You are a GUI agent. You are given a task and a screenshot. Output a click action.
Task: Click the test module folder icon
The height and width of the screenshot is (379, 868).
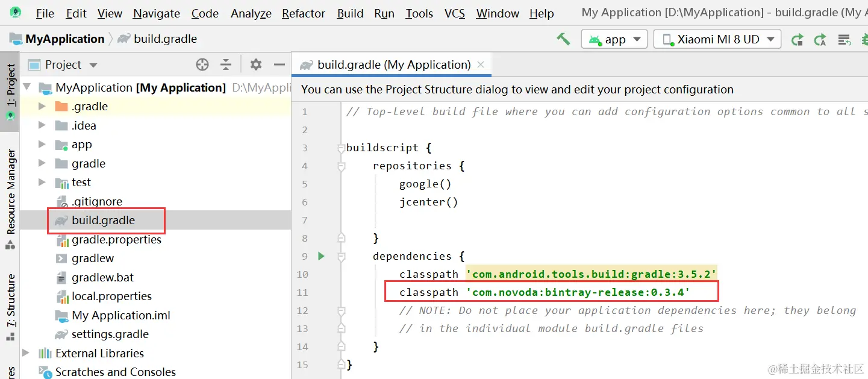61,183
